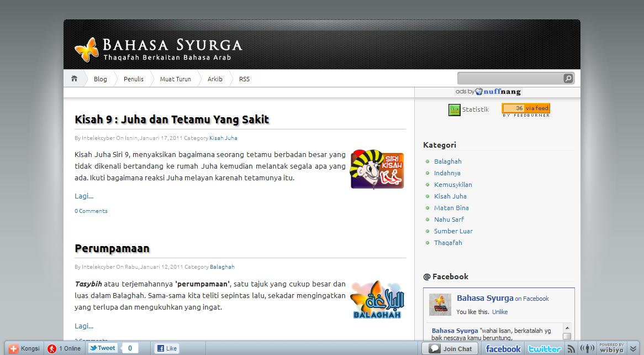Image resolution: width=644 pixels, height=355 pixels.
Task: Select Thaqafah in Kategori list
Action: point(448,242)
